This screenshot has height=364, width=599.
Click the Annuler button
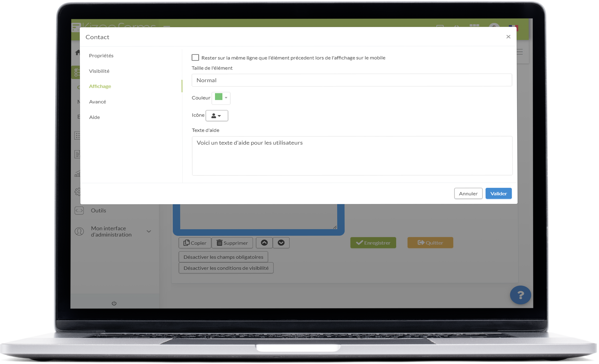[x=468, y=193]
